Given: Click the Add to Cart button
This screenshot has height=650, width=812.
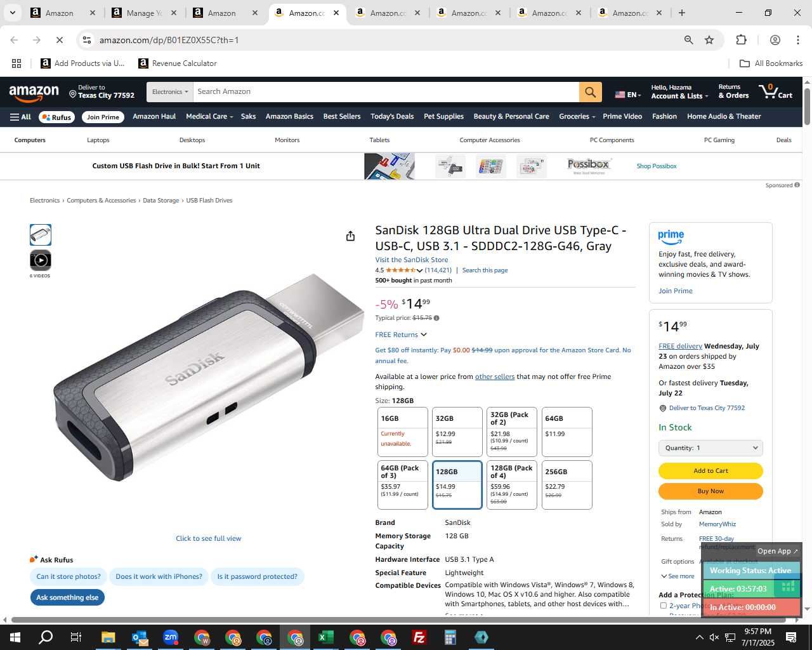Looking at the screenshot, I should pyautogui.click(x=710, y=471).
